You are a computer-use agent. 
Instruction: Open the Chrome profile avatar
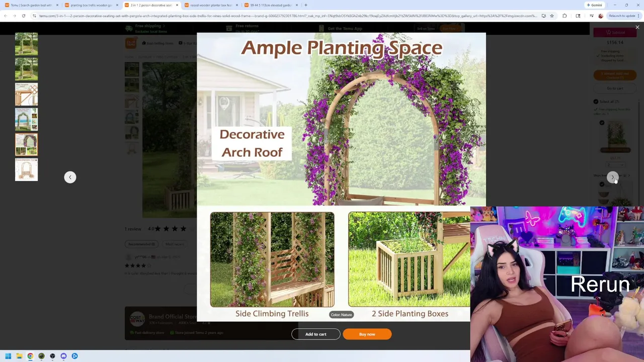click(601, 16)
